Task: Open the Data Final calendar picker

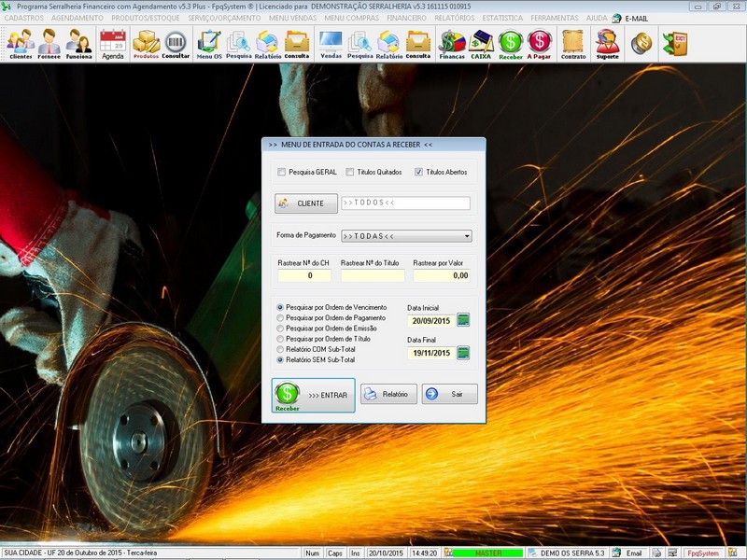Action: point(463,353)
